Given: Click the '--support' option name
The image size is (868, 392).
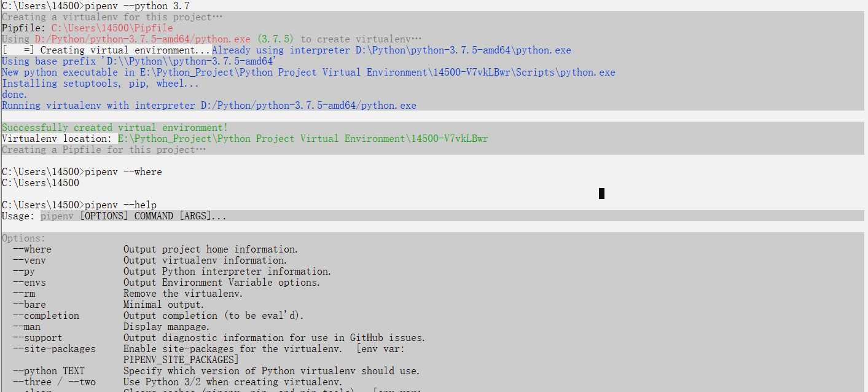Looking at the screenshot, I should point(37,338).
